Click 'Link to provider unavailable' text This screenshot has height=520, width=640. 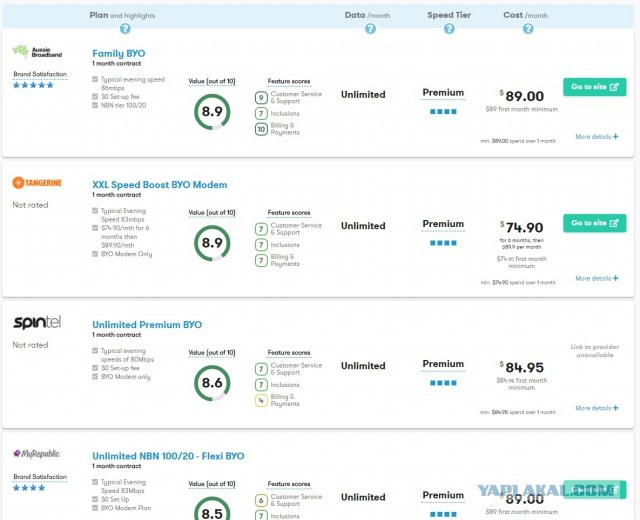click(595, 351)
